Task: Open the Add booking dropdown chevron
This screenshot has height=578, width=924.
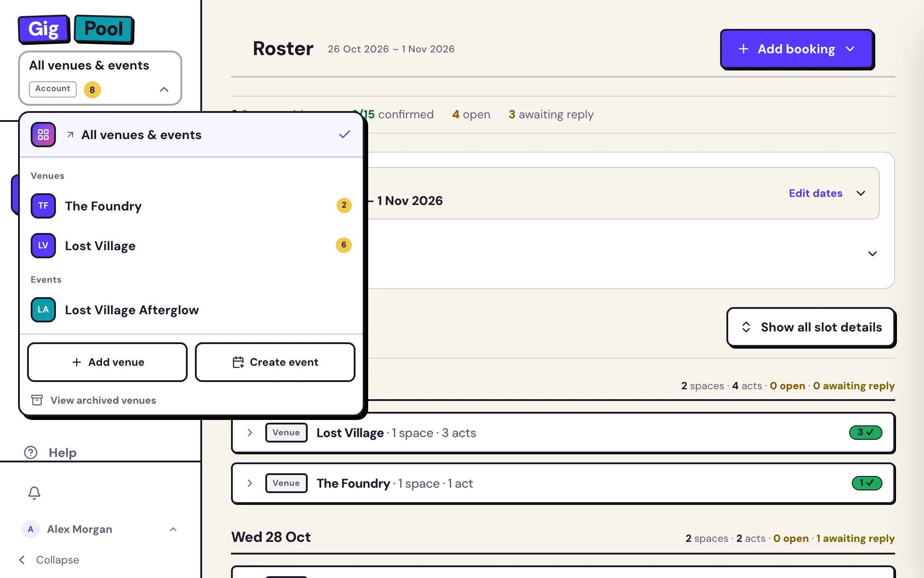Action: pyautogui.click(x=850, y=49)
